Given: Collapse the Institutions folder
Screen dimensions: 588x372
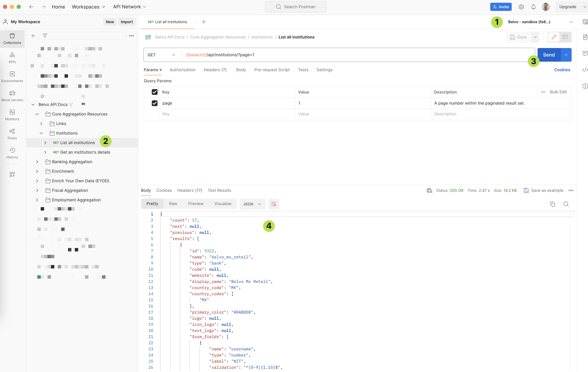Looking at the screenshot, I should 41,133.
